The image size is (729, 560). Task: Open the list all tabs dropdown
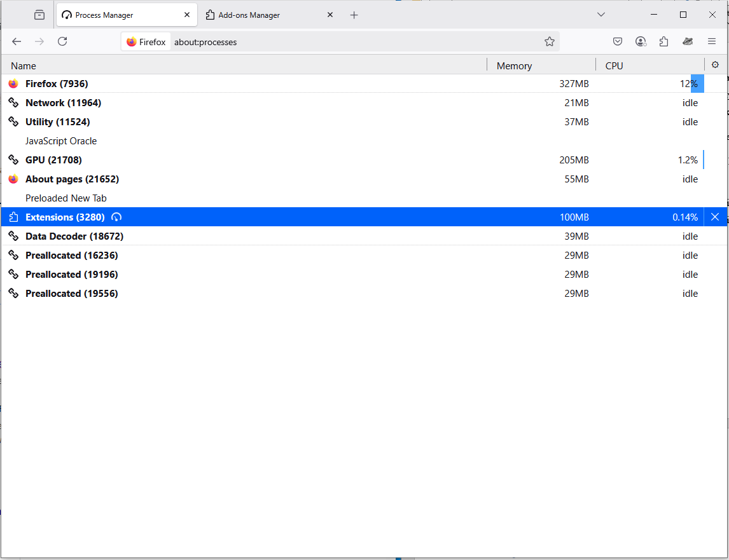[601, 15]
